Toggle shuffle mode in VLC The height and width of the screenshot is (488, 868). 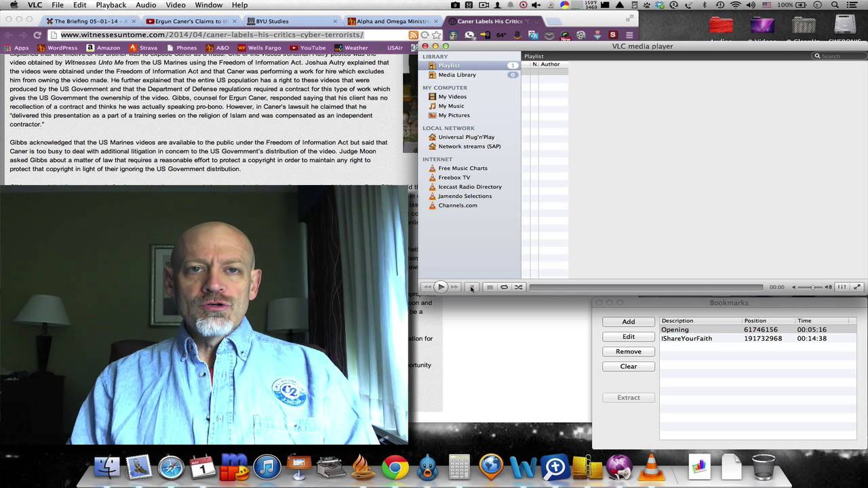(x=518, y=287)
